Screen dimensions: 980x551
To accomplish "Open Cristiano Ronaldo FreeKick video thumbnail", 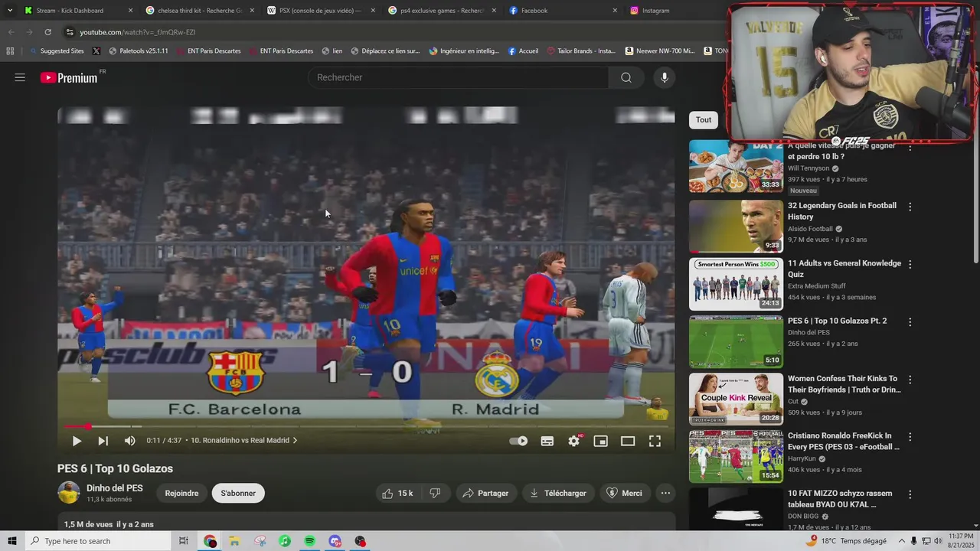I will tap(736, 457).
